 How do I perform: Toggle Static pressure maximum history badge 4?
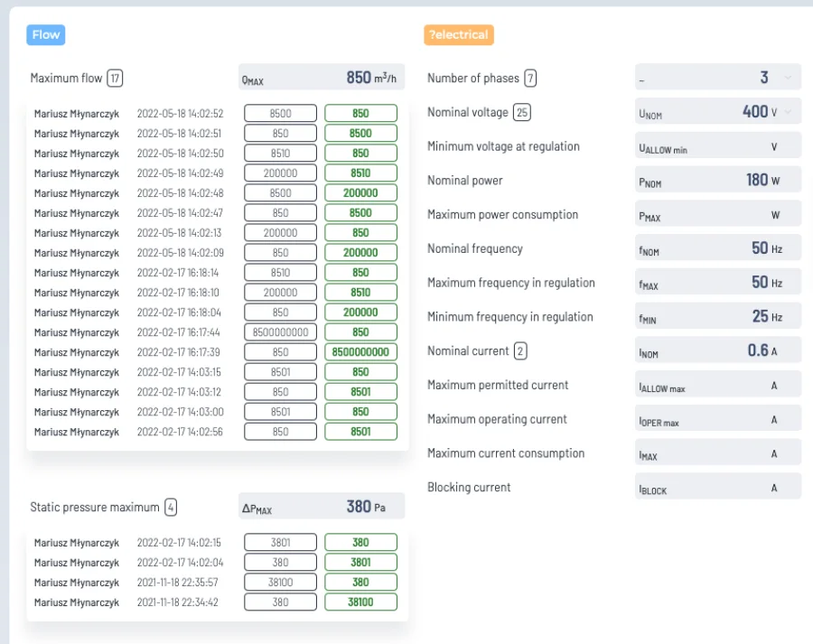pyautogui.click(x=171, y=507)
